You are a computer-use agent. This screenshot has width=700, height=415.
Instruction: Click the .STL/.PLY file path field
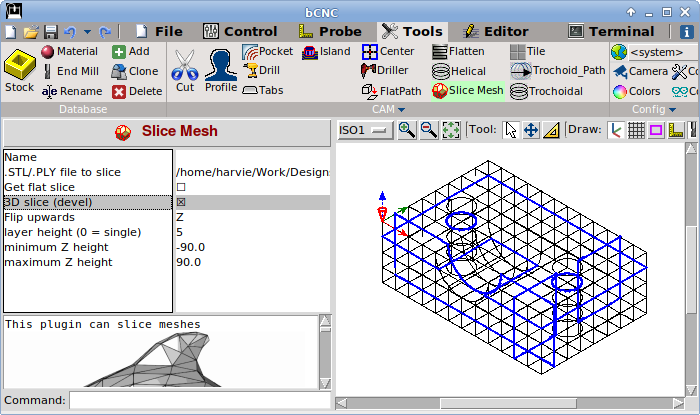tap(253, 172)
